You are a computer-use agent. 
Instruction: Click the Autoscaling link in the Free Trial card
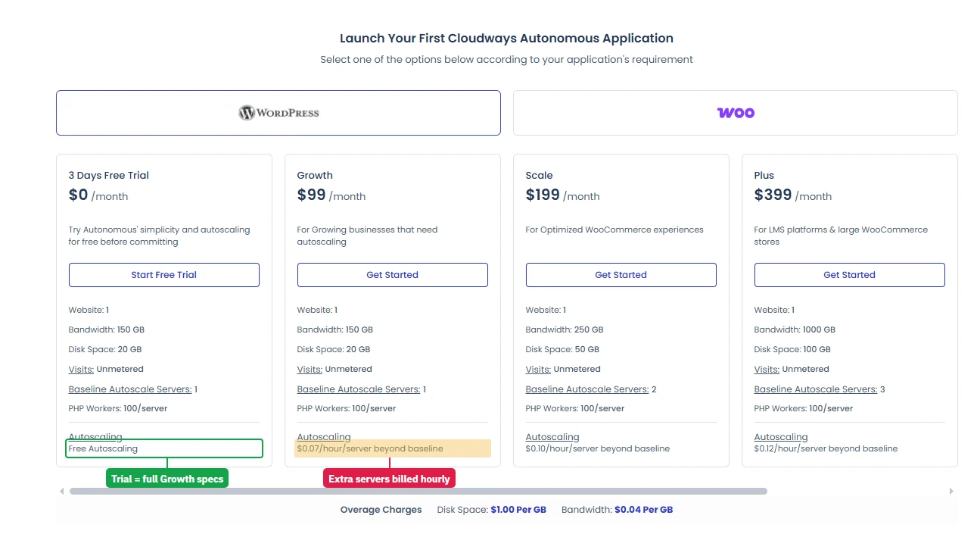coord(95,436)
